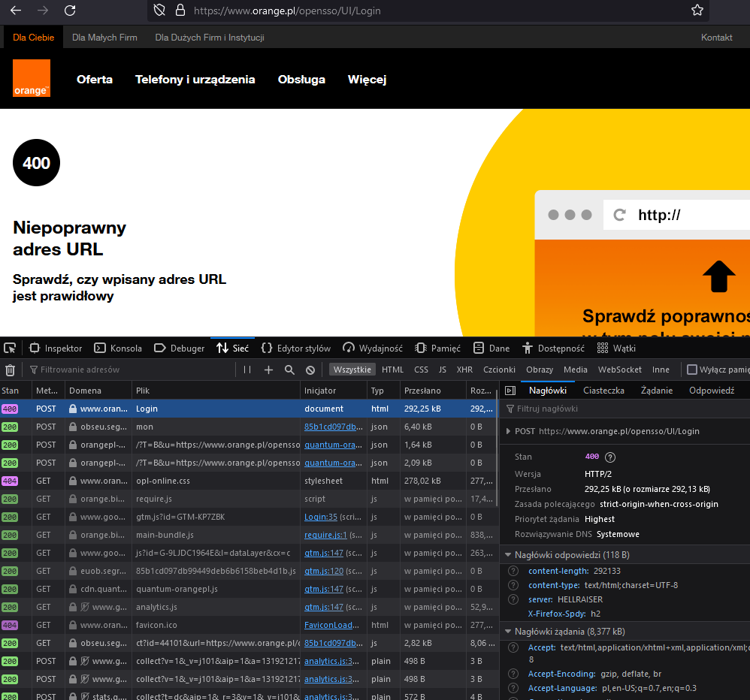The width and height of the screenshot is (750, 700).
Task: Open network search with magnifier icon
Action: click(x=289, y=370)
